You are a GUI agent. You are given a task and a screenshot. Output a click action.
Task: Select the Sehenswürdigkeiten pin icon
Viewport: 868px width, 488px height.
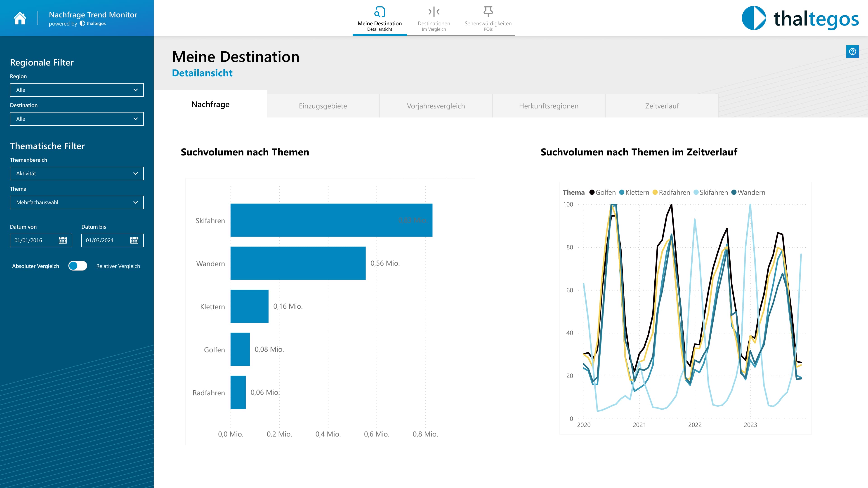[488, 12]
